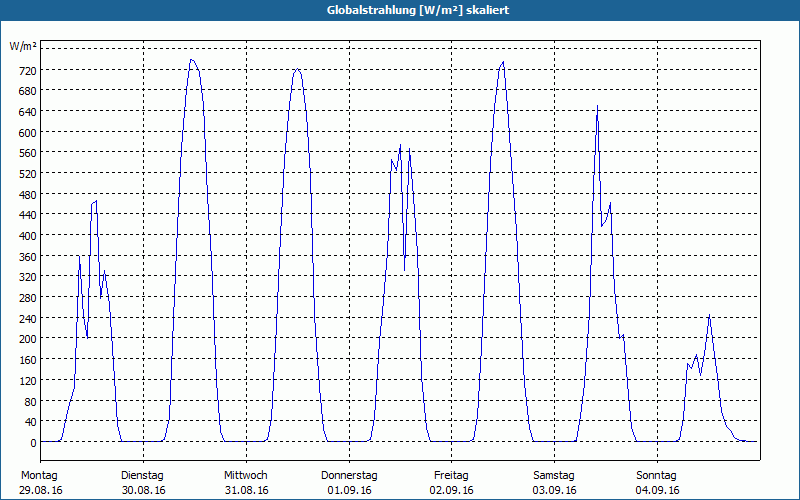Image resolution: width=800 pixels, height=500 pixels.
Task: Select the 160 y-axis value
Action: [x=28, y=361]
